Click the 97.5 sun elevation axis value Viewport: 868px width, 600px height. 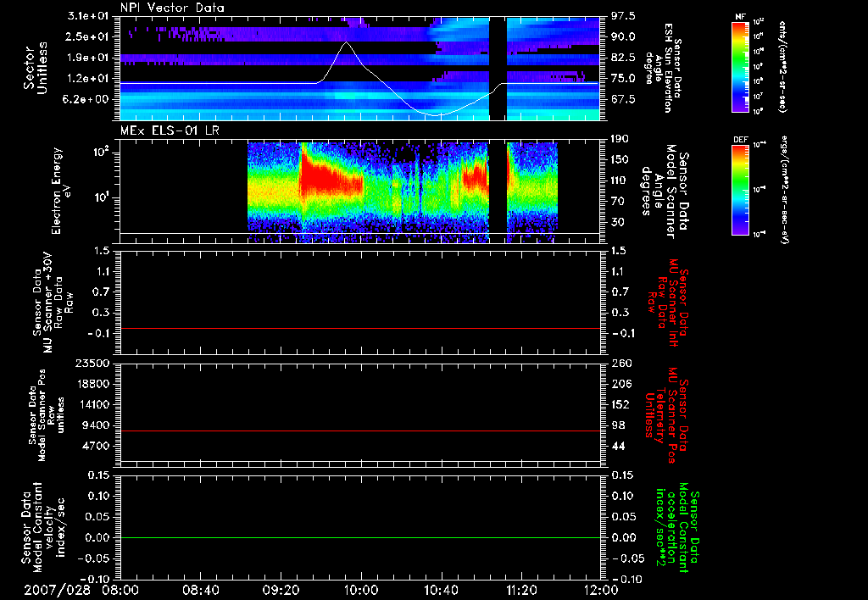(x=623, y=16)
